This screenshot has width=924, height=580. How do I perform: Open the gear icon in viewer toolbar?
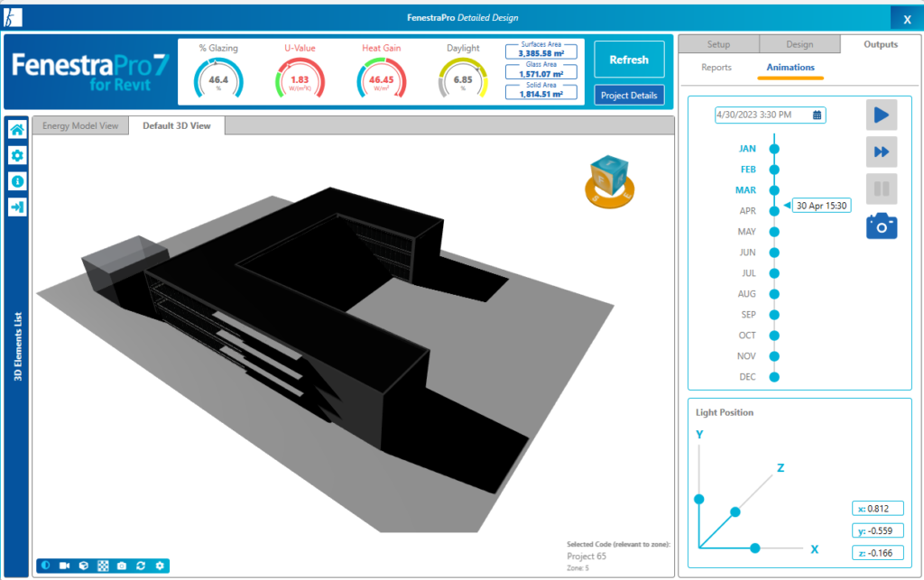(160, 566)
